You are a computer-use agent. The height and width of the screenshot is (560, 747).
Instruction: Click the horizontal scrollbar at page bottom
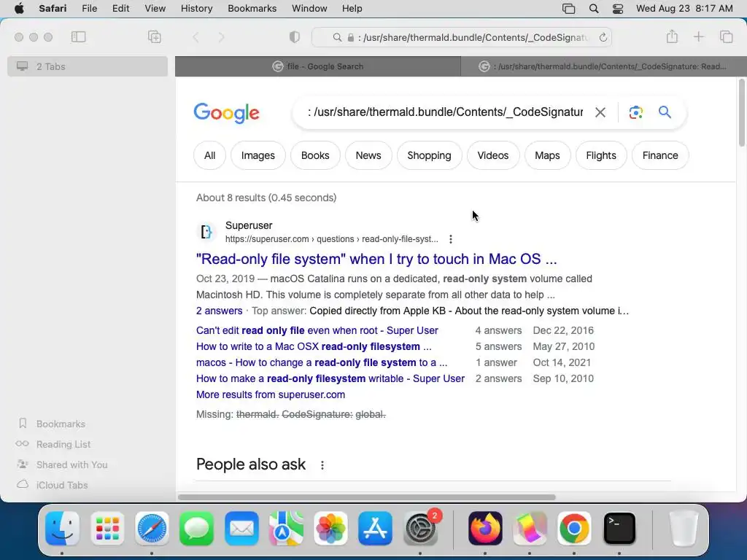click(x=367, y=497)
